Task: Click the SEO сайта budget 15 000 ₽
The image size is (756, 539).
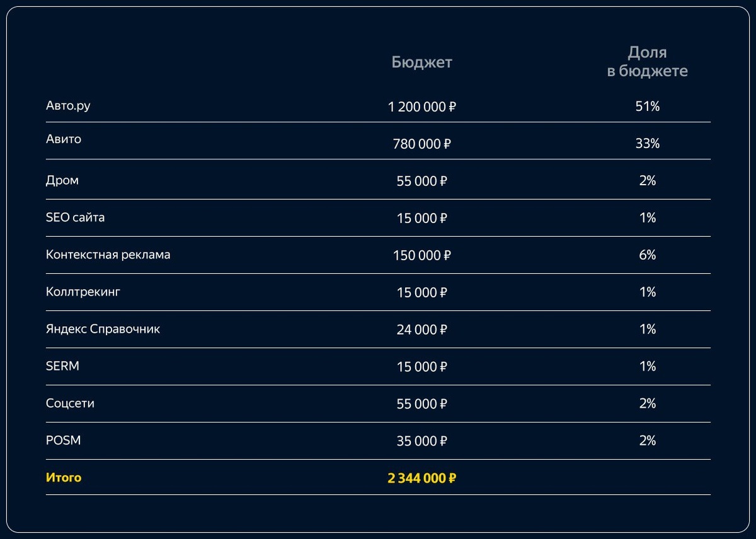Action: (422, 218)
